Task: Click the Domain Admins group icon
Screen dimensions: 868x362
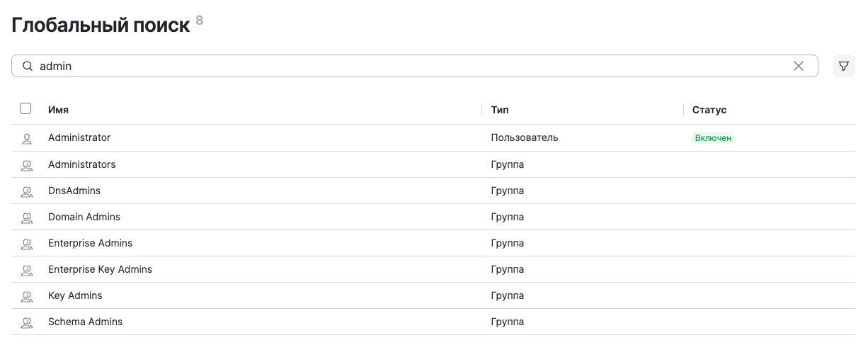Action: (x=27, y=217)
